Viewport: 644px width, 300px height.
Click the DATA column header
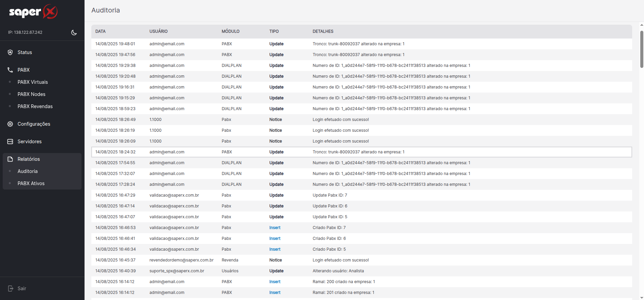(100, 31)
